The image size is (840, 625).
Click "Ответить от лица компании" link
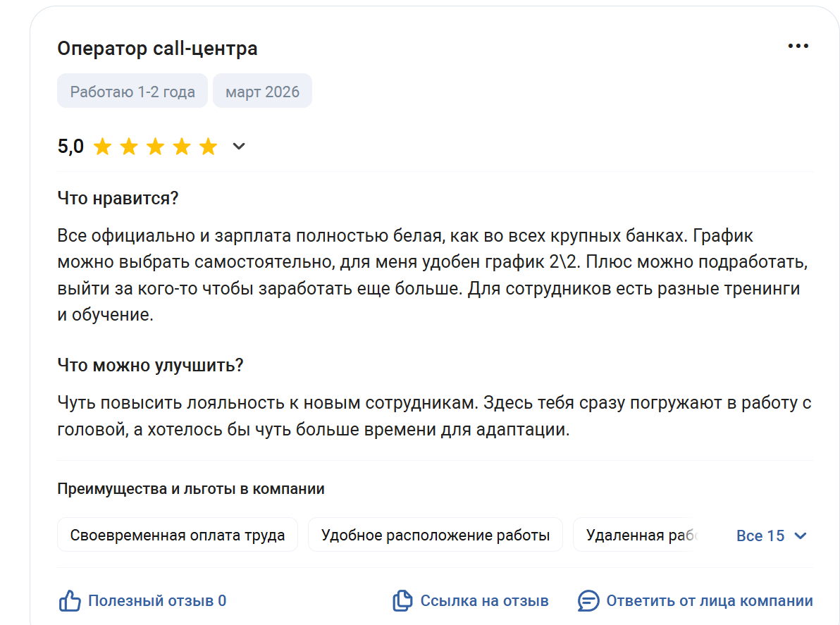tap(709, 601)
